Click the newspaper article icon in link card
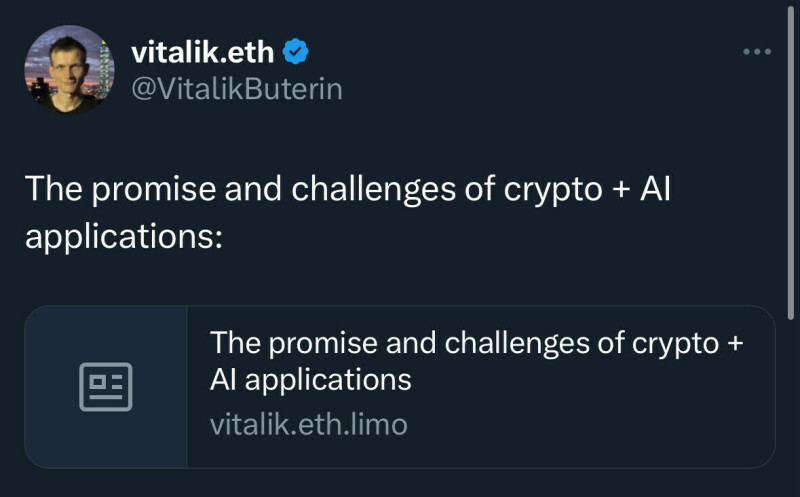This screenshot has height=497, width=800. (x=106, y=386)
